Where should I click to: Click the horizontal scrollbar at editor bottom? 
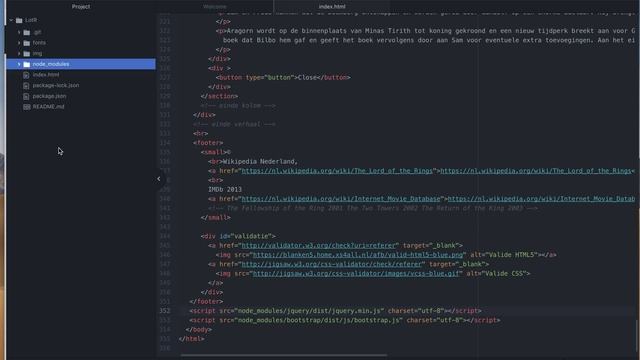(x=284, y=355)
